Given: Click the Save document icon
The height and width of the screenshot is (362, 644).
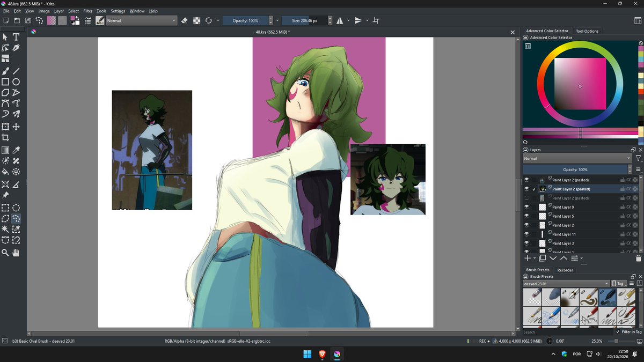Looking at the screenshot, I should (x=28, y=20).
